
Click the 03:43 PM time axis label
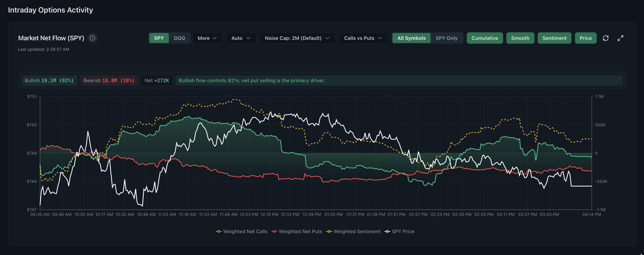coord(549,214)
